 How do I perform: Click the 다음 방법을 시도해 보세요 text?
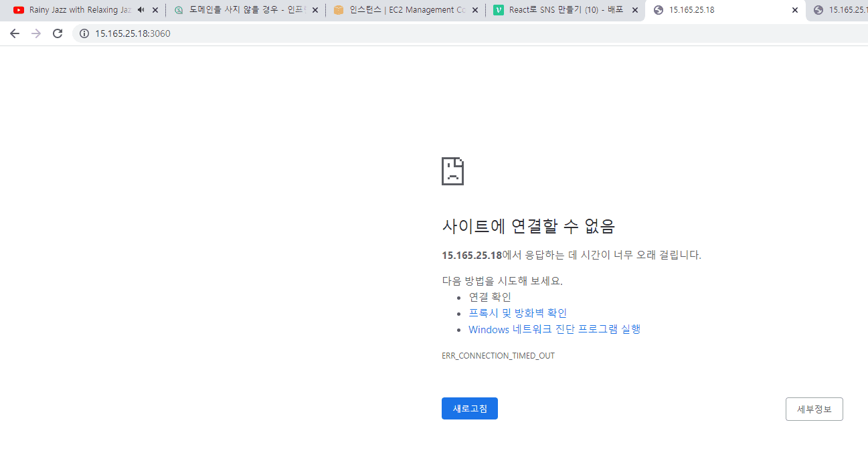[x=502, y=281]
